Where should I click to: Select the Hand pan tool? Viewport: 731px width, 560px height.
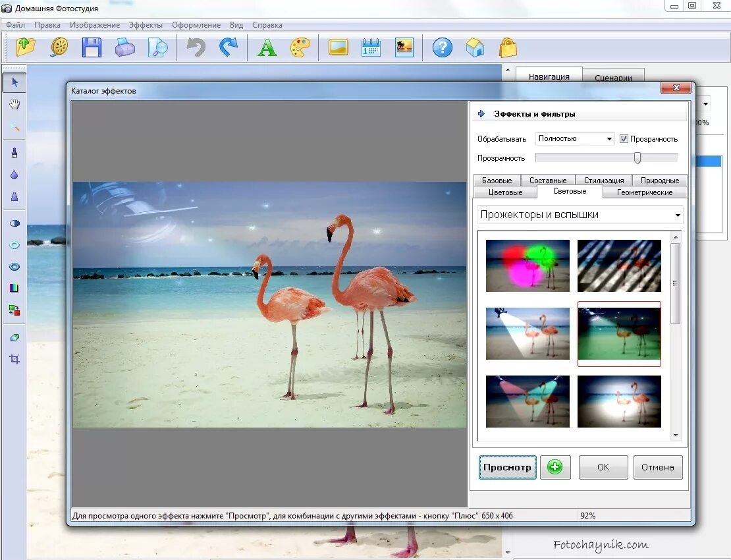point(14,104)
